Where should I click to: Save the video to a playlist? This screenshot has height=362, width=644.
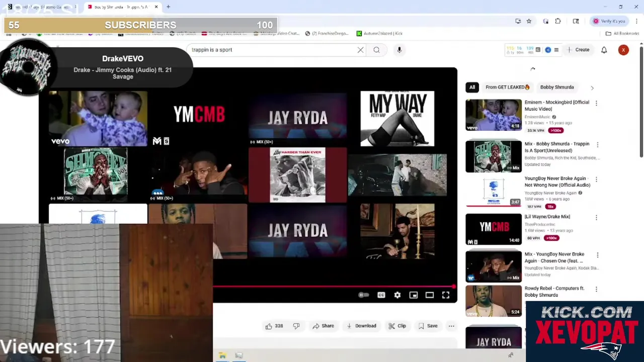point(428,326)
